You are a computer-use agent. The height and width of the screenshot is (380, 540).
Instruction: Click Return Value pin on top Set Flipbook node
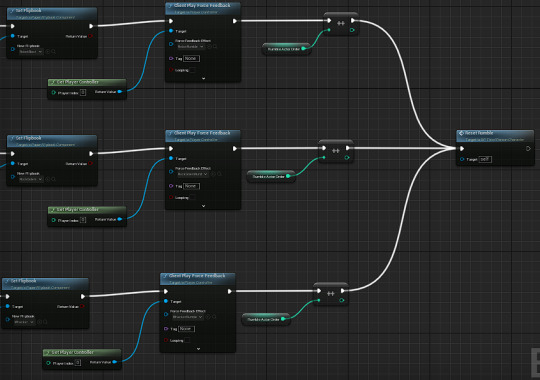pos(91,36)
